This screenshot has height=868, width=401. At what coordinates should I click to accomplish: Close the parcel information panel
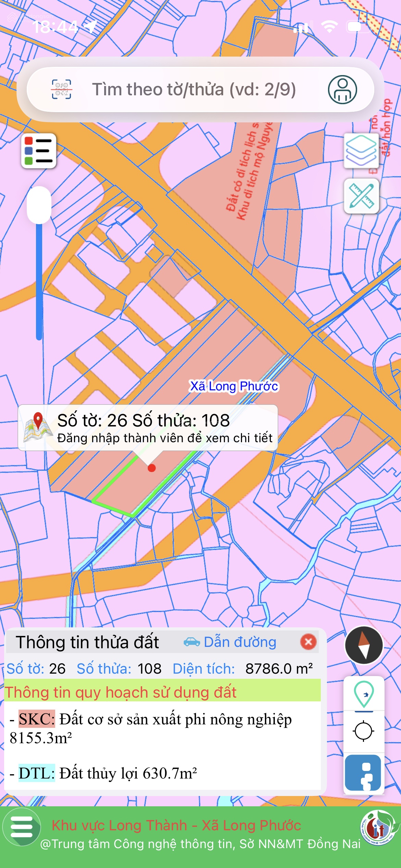point(308,642)
